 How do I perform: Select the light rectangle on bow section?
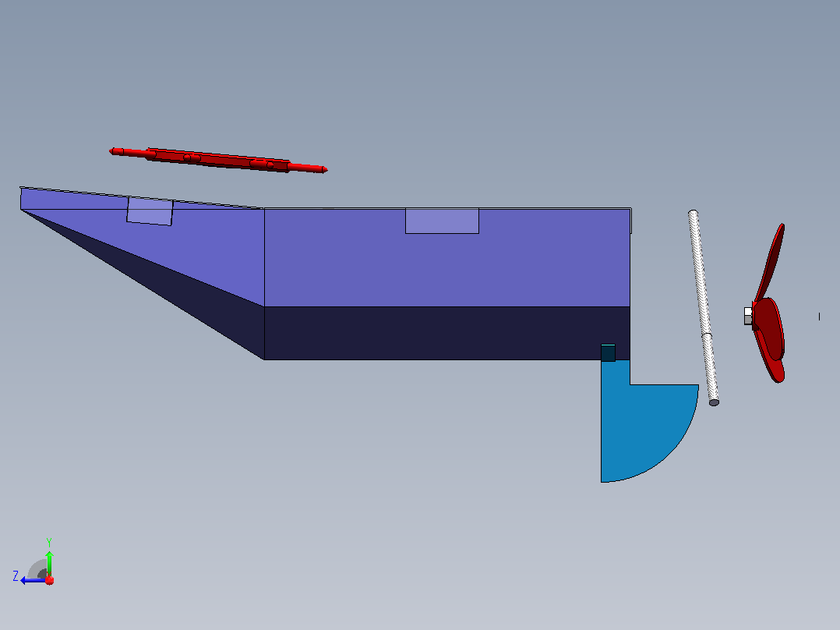pos(150,211)
